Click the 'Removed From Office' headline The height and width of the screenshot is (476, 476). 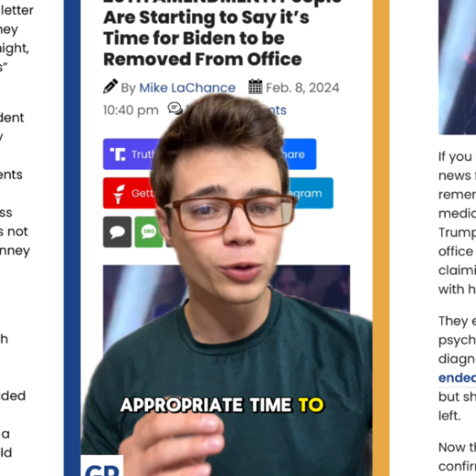[203, 59]
